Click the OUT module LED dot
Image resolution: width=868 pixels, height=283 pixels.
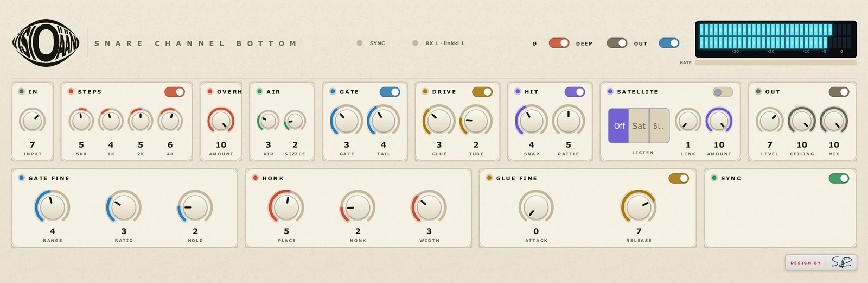tap(758, 91)
